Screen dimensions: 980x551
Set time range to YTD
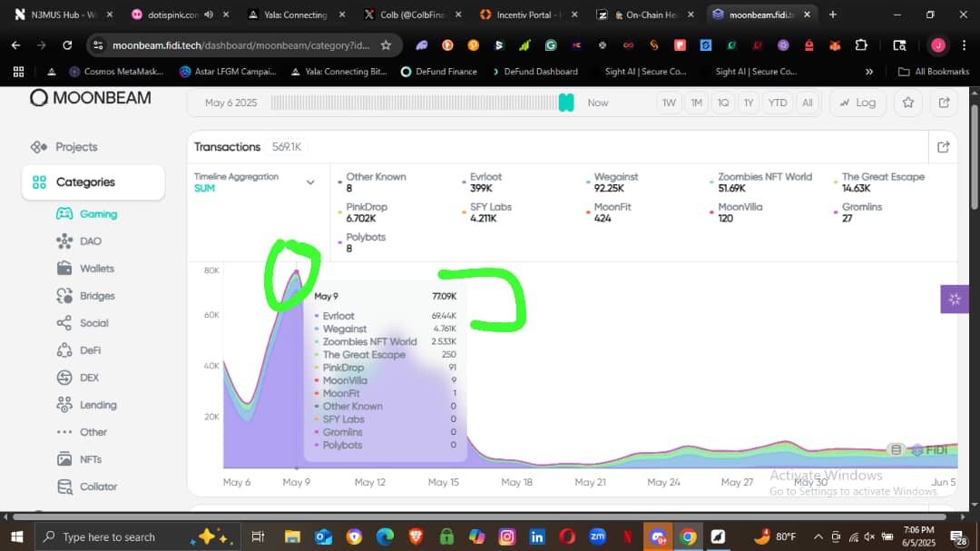[x=778, y=103]
